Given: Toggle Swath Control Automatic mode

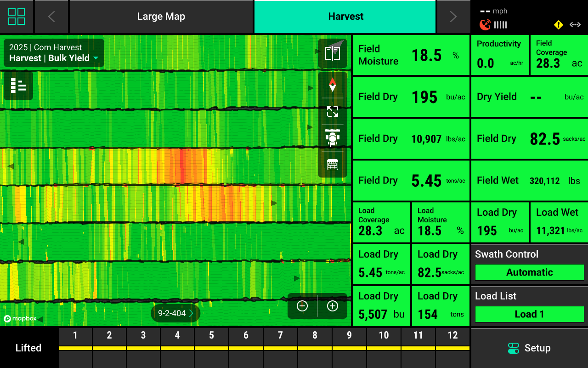Looking at the screenshot, I should [529, 272].
